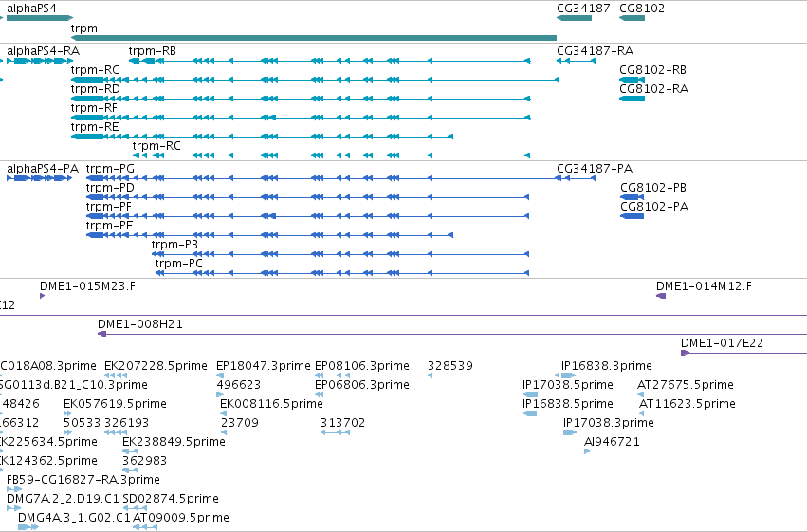
Task: Click the IP16838.3prime EST label
Action: [607, 366]
